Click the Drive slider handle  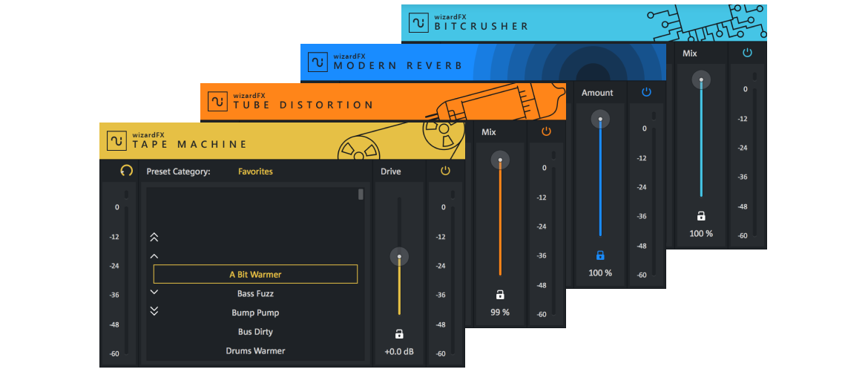click(399, 257)
